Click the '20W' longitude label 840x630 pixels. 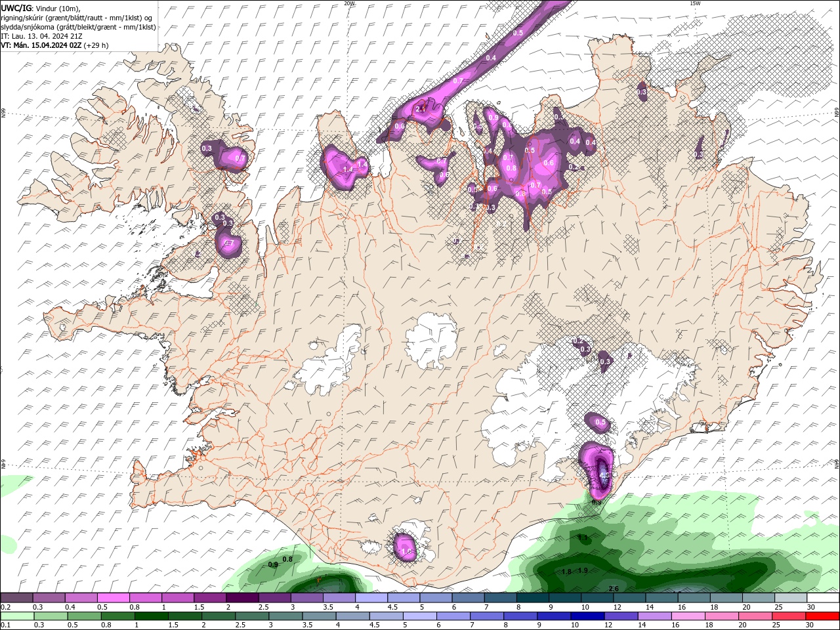tap(349, 3)
